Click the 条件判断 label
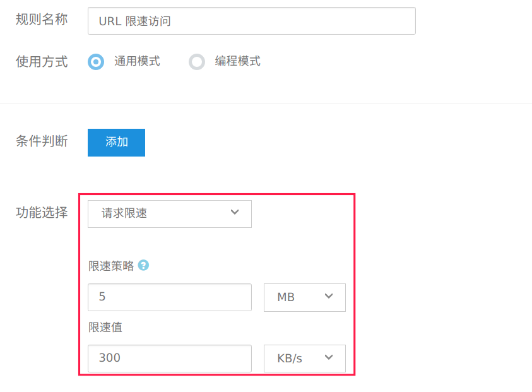This screenshot has width=532, height=392. [42, 141]
